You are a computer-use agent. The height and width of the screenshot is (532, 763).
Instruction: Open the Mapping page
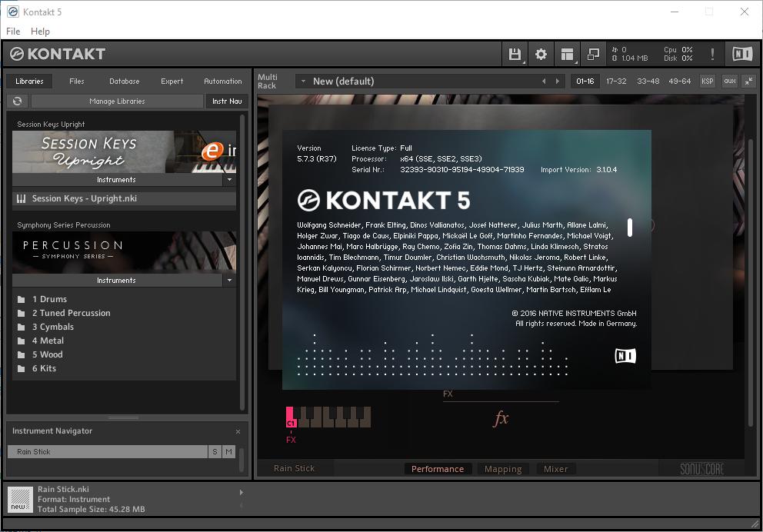[x=503, y=469]
